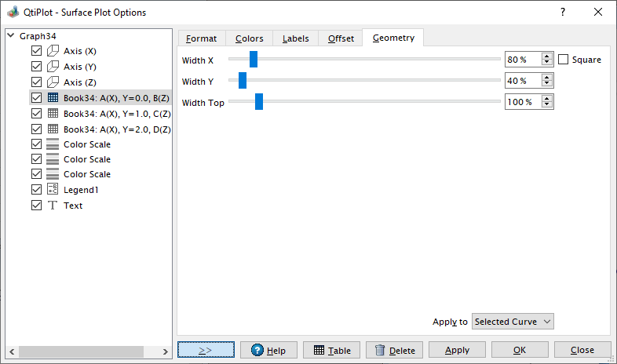Collapse the Graph34 tree node
The image size is (617, 364).
click(10, 36)
